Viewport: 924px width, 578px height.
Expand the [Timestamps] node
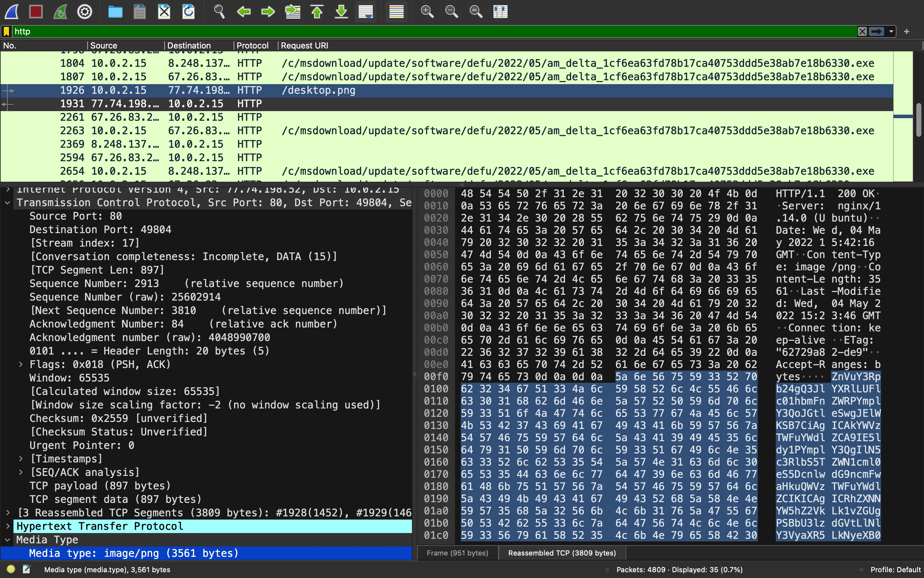click(x=21, y=459)
